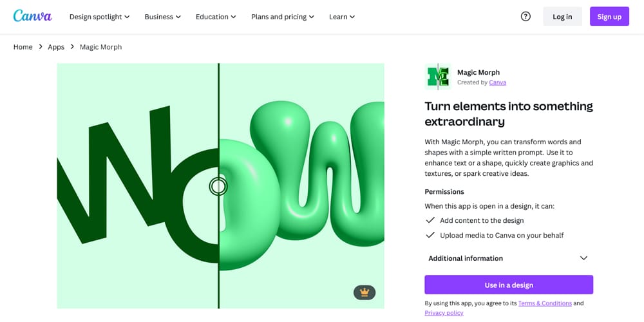Click the Magic Morph app icon
Image resolution: width=644 pixels, height=322 pixels.
click(x=438, y=77)
